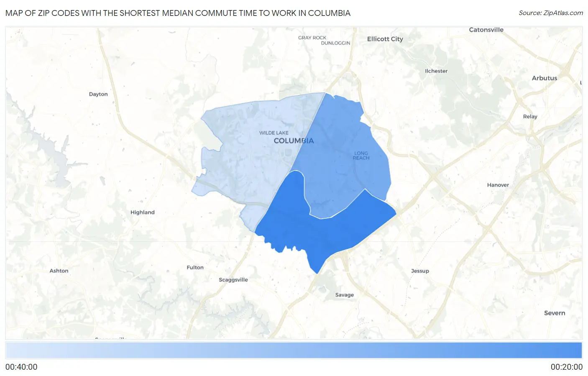Image resolution: width=588 pixels, height=376 pixels.
Task: Click the Dayton label
Action: [98, 94]
